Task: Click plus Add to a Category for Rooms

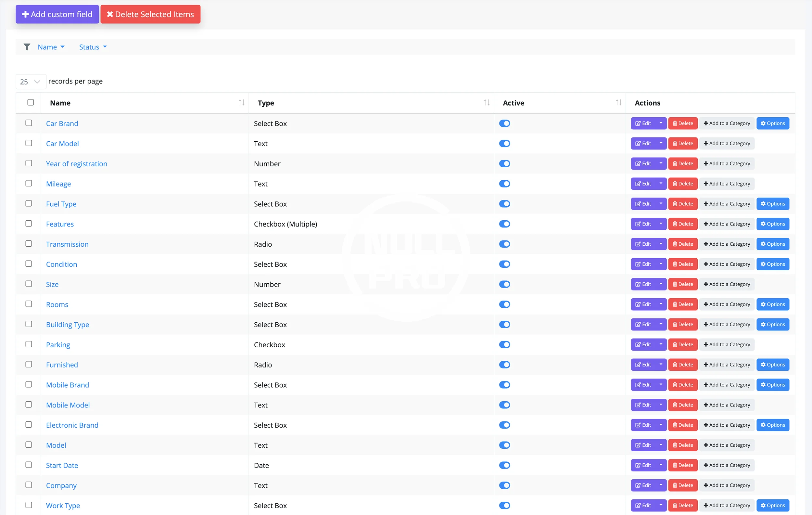Action: point(727,304)
